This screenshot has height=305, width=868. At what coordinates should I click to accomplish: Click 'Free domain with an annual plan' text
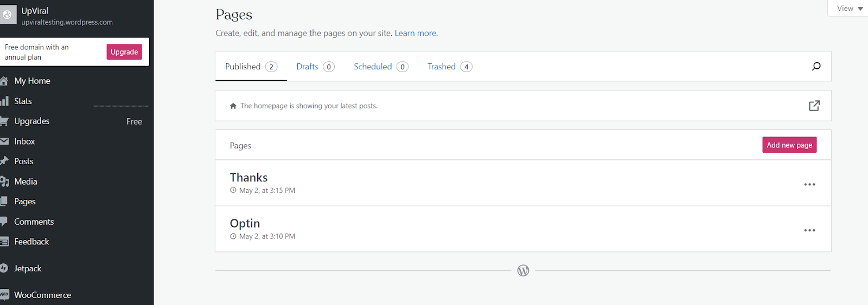click(x=37, y=52)
